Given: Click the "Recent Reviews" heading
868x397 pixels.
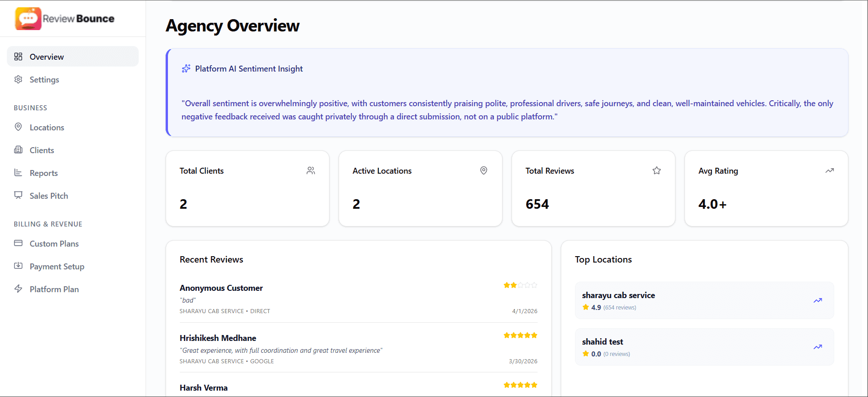Looking at the screenshot, I should click(211, 259).
